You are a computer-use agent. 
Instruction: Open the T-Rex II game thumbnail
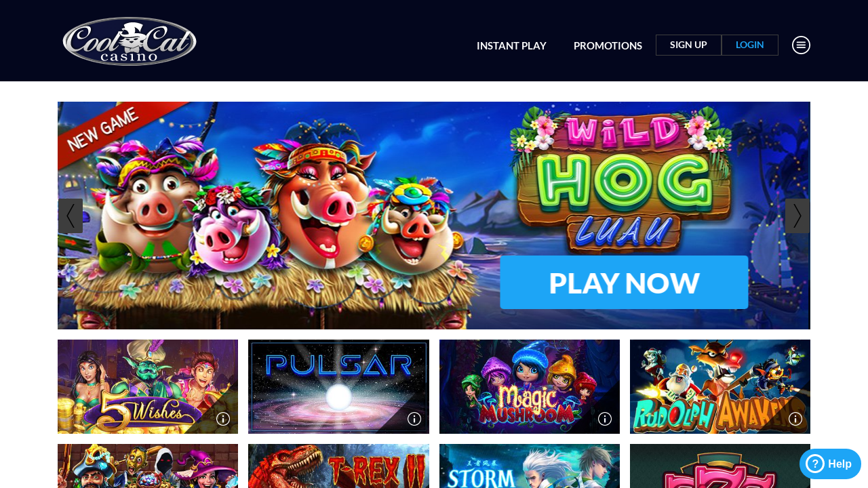click(x=338, y=466)
